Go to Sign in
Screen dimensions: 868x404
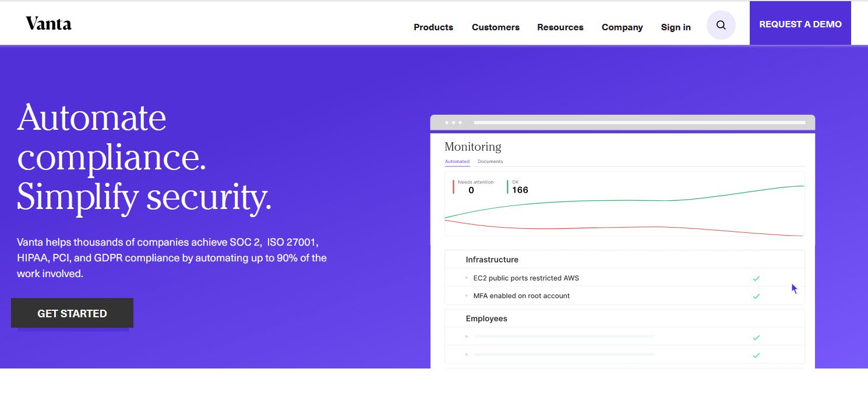pyautogui.click(x=676, y=27)
